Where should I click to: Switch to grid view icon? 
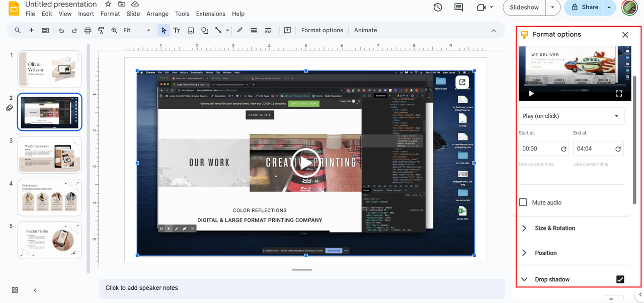coord(15,290)
